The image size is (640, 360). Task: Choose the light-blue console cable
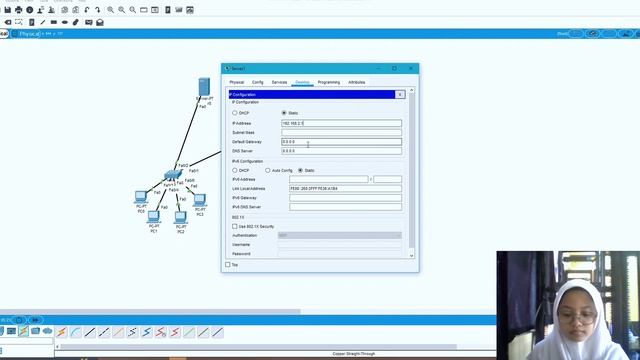click(x=76, y=332)
